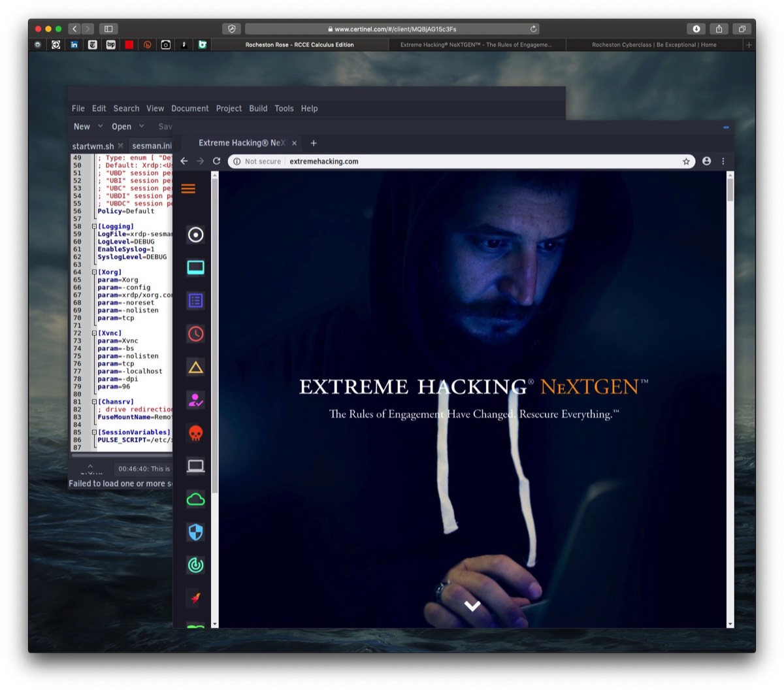Viewport: 784px width, 690px height.
Task: Open the Chrome three-dot menu
Action: (x=723, y=161)
